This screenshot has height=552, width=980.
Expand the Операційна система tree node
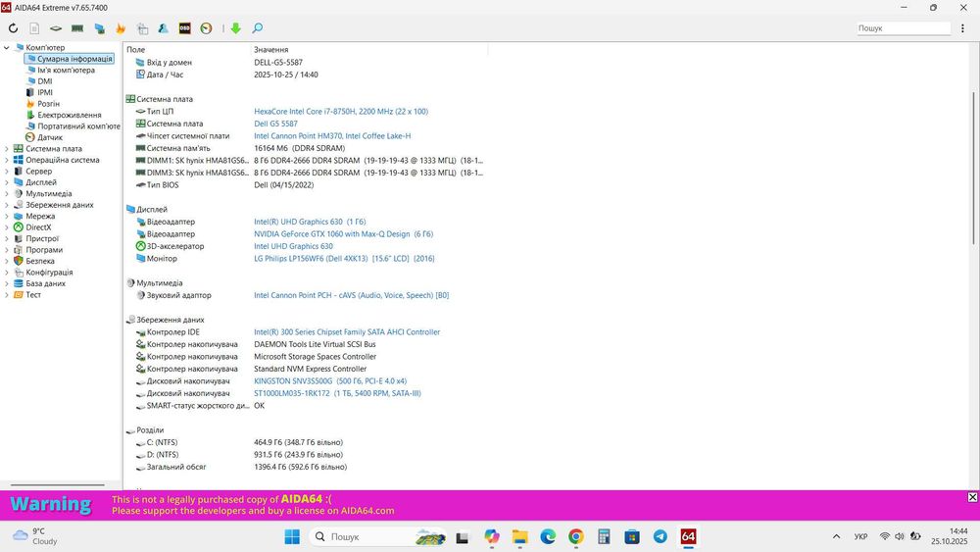point(7,160)
